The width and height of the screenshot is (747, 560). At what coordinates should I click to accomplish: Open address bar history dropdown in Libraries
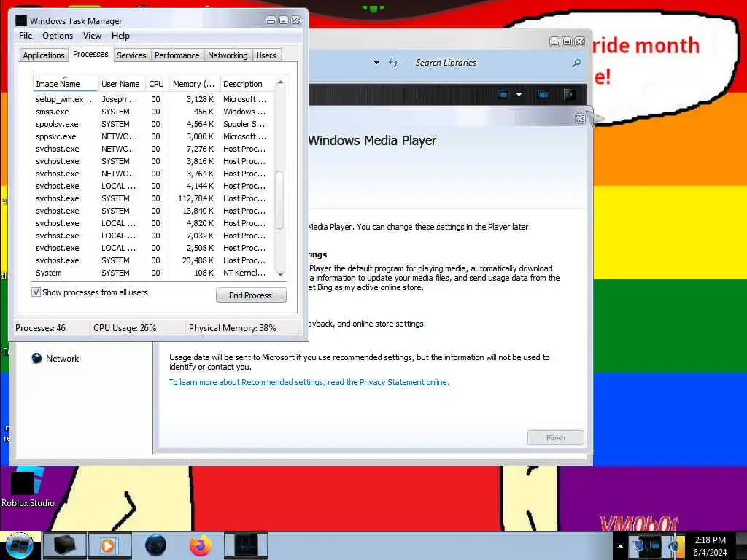pyautogui.click(x=376, y=63)
